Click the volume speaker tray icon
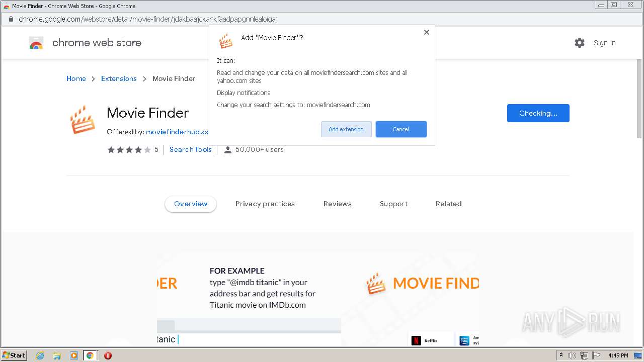644x362 pixels. (572, 355)
